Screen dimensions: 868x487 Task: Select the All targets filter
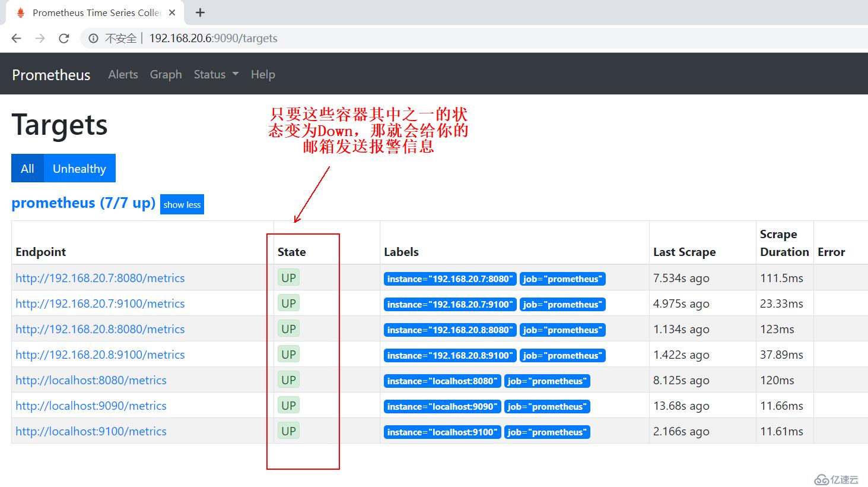27,168
